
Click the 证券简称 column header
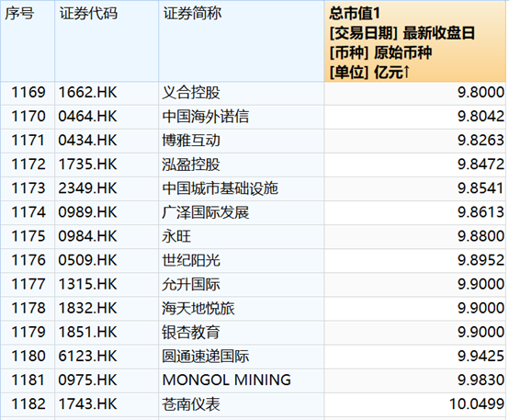click(242, 41)
